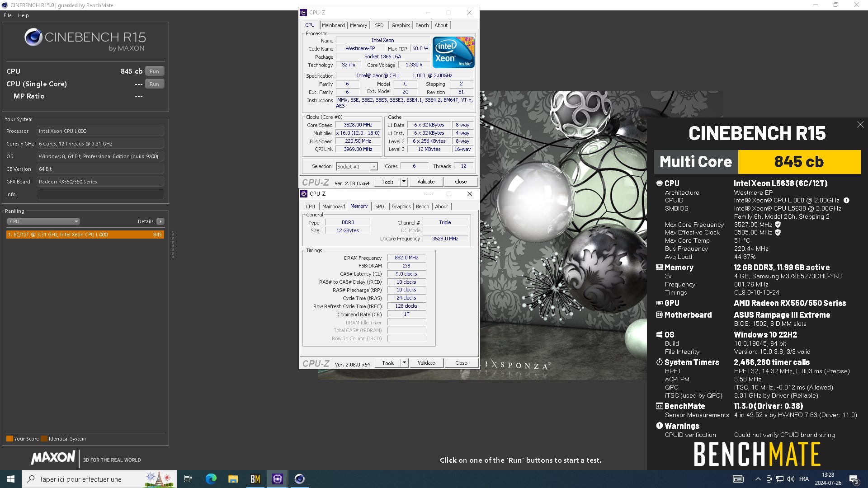Viewport: 868px width, 488px height.
Task: Close the BenchMate result panel with X
Action: click(860, 124)
